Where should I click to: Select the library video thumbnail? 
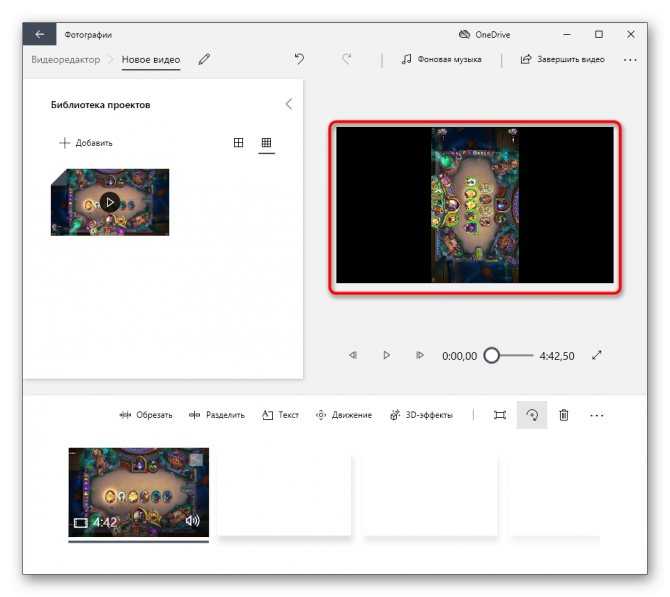point(110,202)
